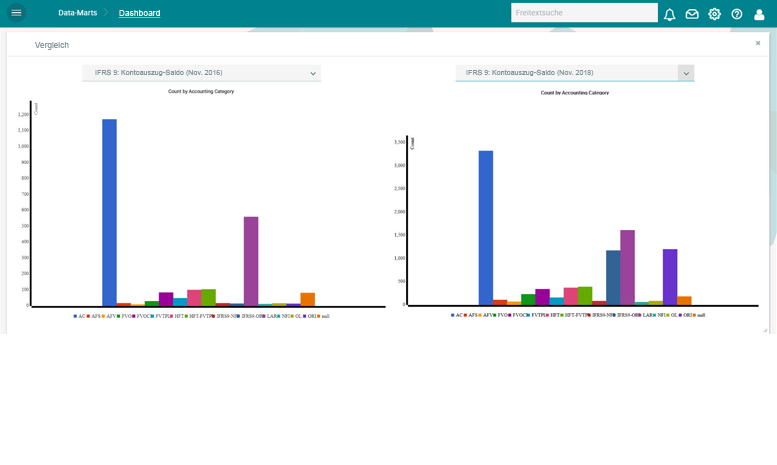Go to Data-Marts breadcrumb

click(x=77, y=13)
